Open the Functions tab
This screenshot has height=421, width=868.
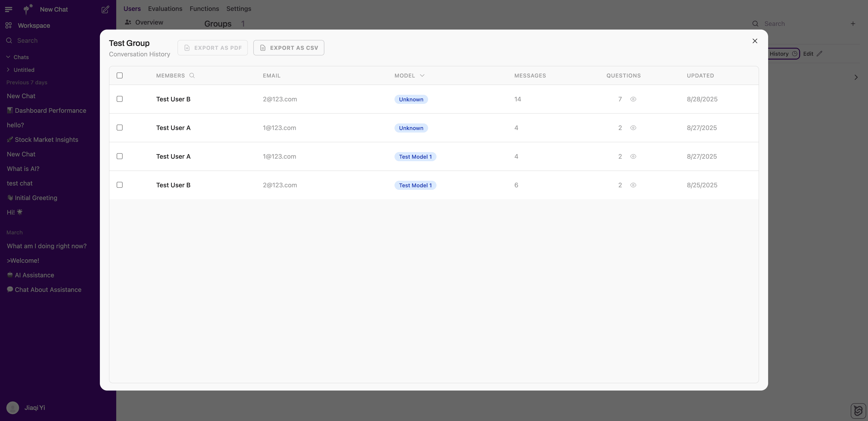click(204, 9)
